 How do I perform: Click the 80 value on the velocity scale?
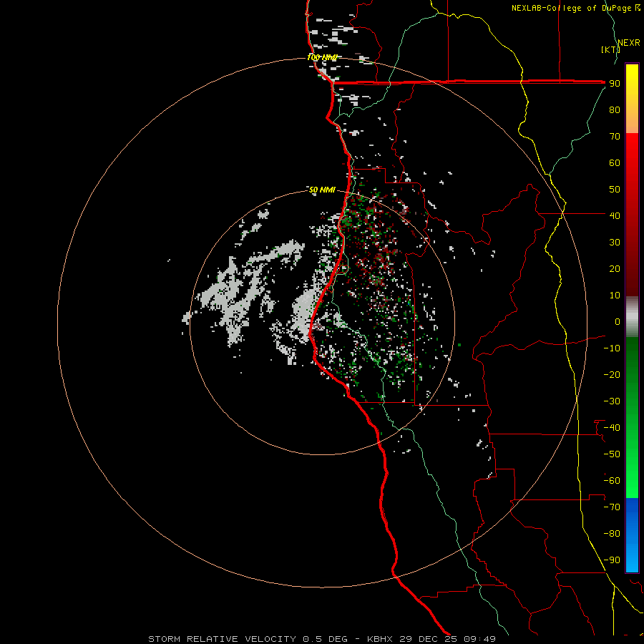click(615, 109)
